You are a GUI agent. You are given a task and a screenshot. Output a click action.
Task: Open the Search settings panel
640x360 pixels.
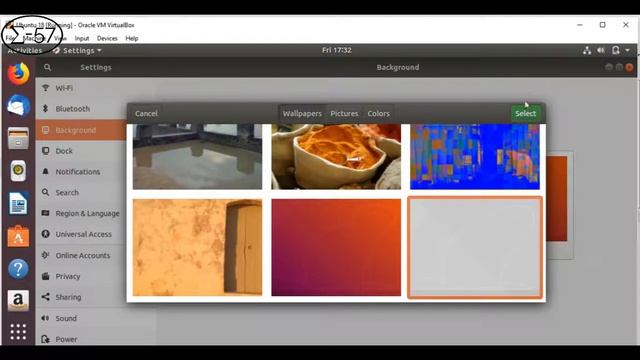coord(81,193)
